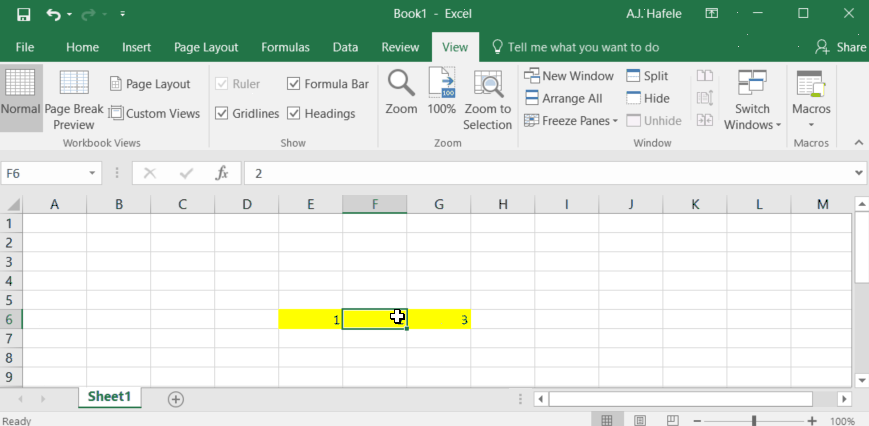Image resolution: width=869 pixels, height=426 pixels.
Task: Split the worksheet window
Action: 647,76
